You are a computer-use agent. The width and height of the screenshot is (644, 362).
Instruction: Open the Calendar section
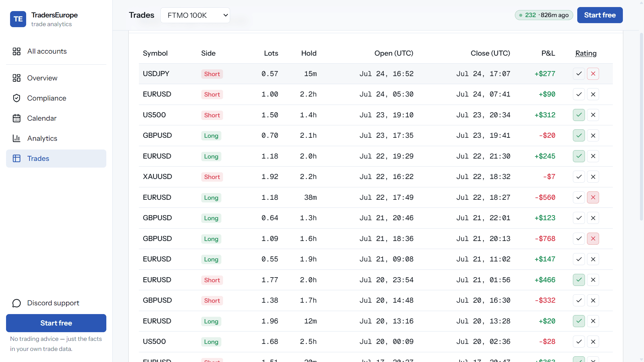point(56,118)
